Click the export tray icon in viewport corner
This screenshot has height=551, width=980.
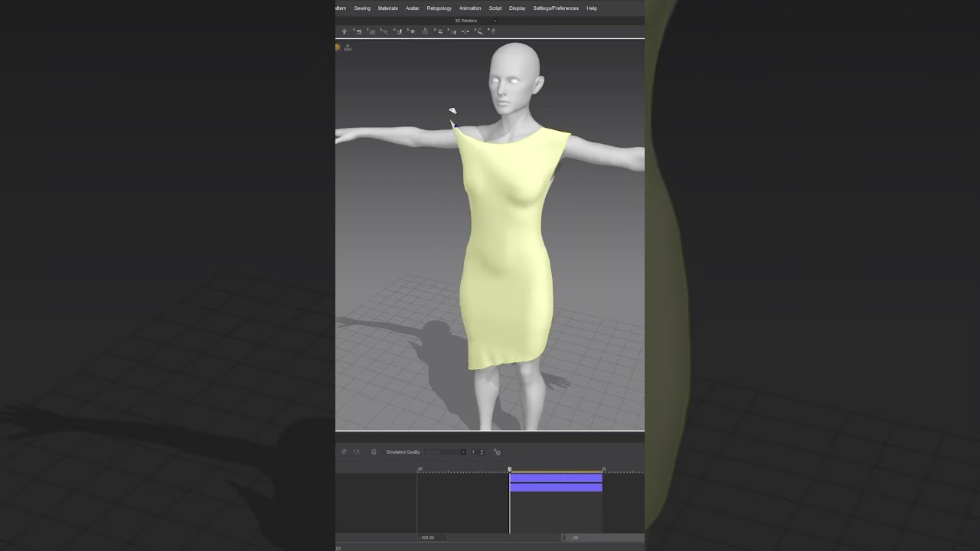pyautogui.click(x=348, y=47)
